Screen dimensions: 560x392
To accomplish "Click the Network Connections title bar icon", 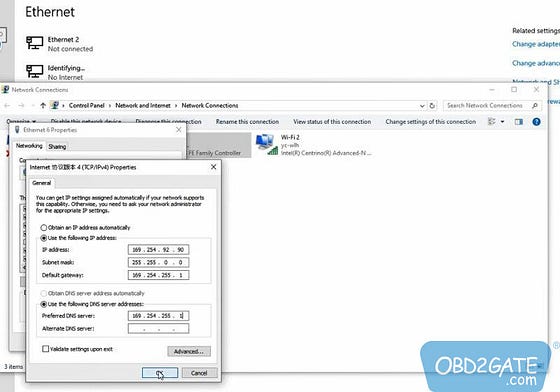I will click(5, 90).
